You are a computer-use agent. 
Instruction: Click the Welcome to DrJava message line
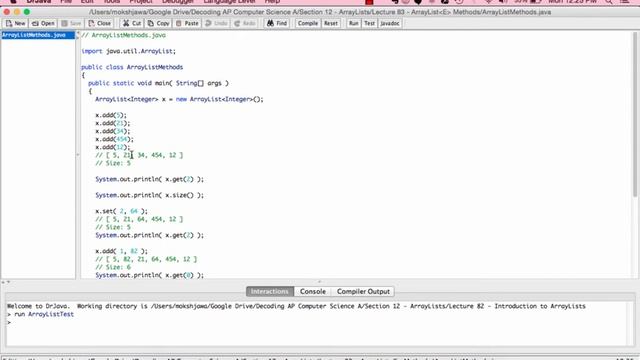click(296, 306)
